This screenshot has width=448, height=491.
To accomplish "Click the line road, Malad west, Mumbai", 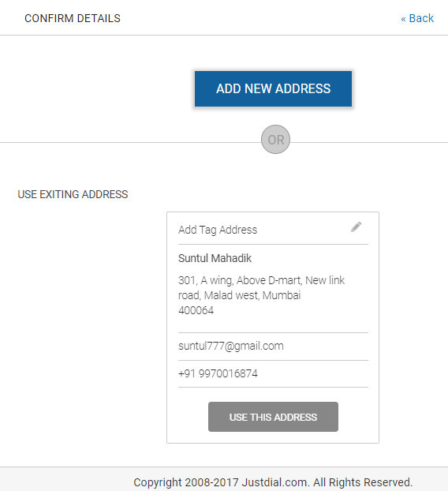I will click(239, 295).
